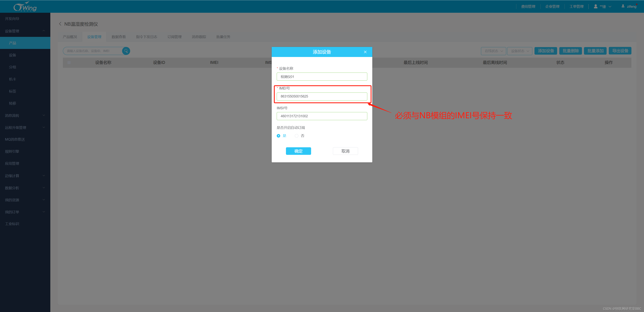Click the zifeng profile icon
The width and height of the screenshot is (644, 312).
pos(623,6)
